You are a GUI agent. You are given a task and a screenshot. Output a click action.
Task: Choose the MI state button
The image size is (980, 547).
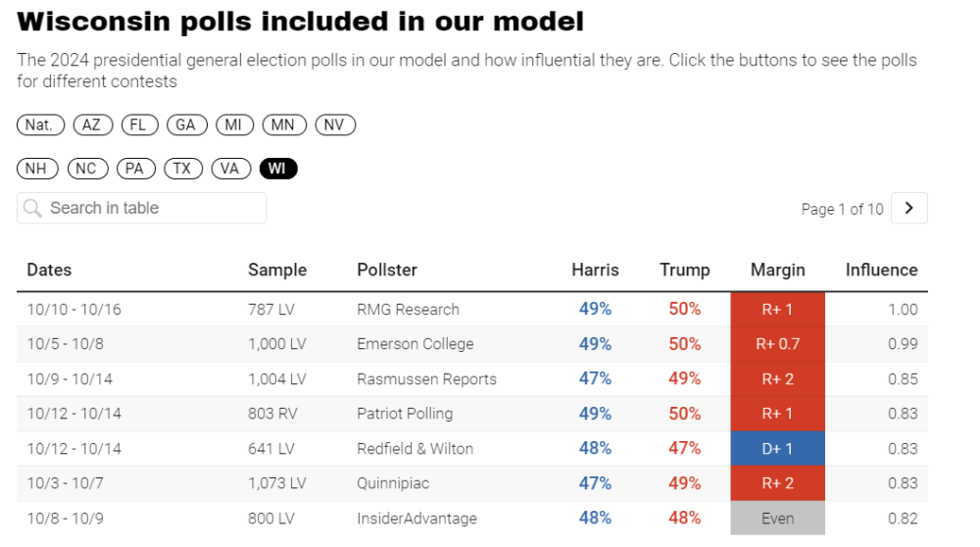point(234,124)
